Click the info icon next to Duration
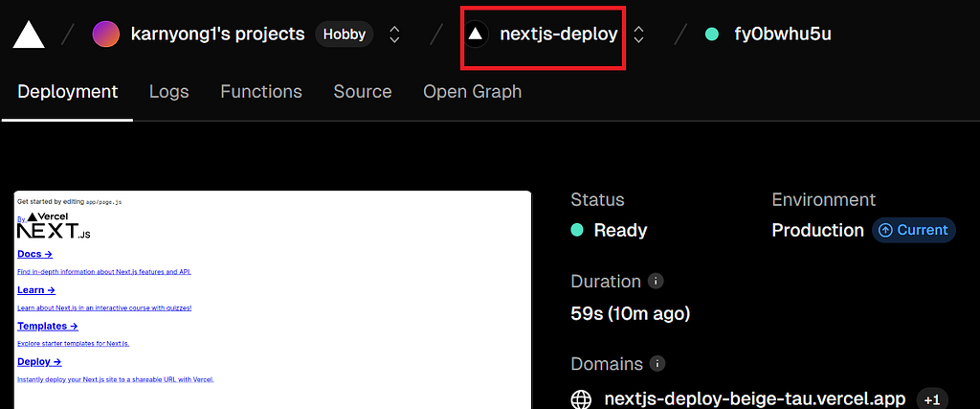980x409 pixels. pyautogui.click(x=655, y=281)
